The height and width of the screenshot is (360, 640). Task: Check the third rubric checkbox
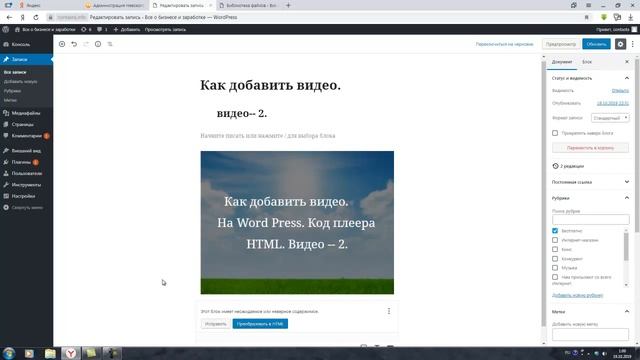tap(555, 249)
